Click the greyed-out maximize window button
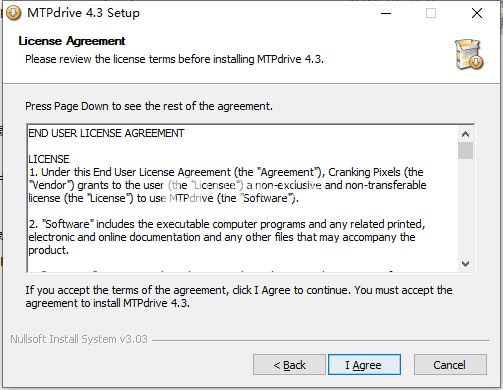The width and height of the screenshot is (503, 390). click(x=431, y=13)
